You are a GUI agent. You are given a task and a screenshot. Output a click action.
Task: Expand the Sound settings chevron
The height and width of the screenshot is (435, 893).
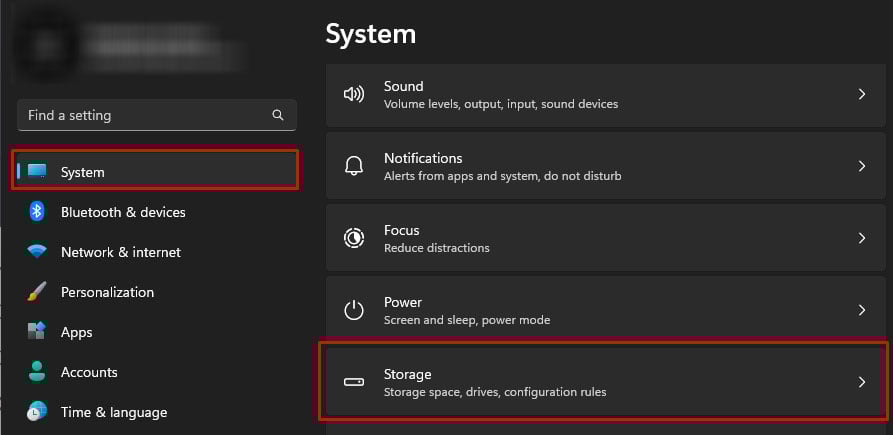(861, 94)
